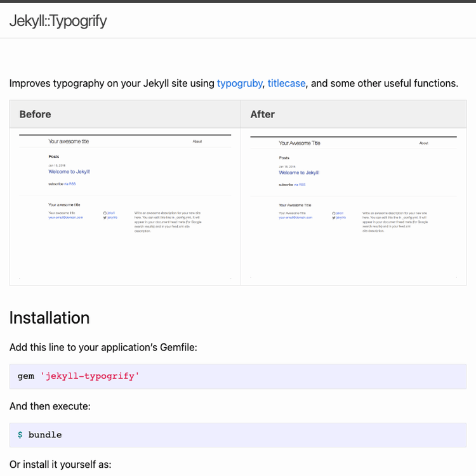Image resolution: width=476 pixels, height=476 pixels.
Task: Open the typogruby link
Action: tap(239, 83)
